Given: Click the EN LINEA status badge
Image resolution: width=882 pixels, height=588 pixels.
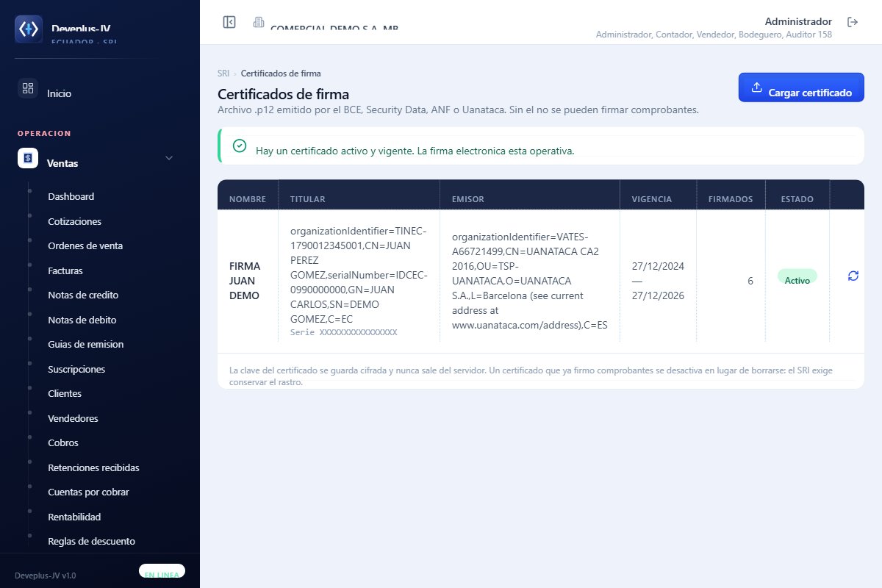Looking at the screenshot, I should [x=162, y=571].
